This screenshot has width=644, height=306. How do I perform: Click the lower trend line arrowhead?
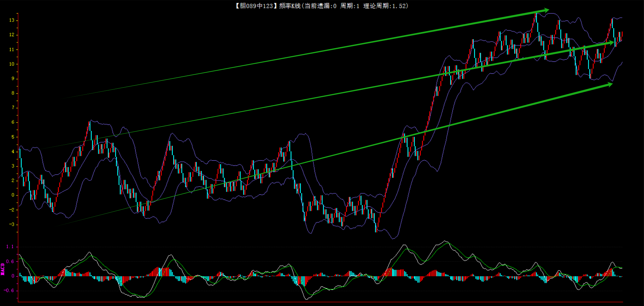(x=609, y=84)
